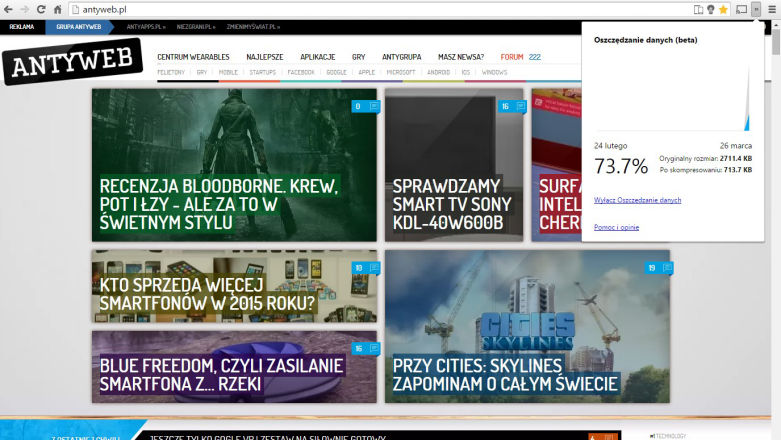
Task: Open the FORUM link
Action: tap(512, 57)
